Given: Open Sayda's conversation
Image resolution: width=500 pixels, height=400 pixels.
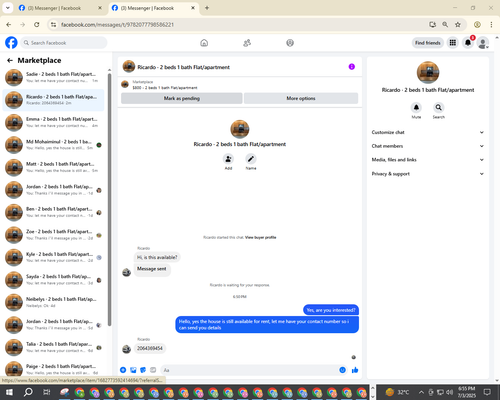Looking at the screenshot, I should [x=53, y=280].
